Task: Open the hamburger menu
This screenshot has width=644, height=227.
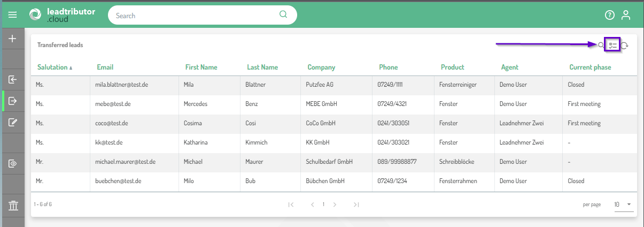Action: coord(12,16)
